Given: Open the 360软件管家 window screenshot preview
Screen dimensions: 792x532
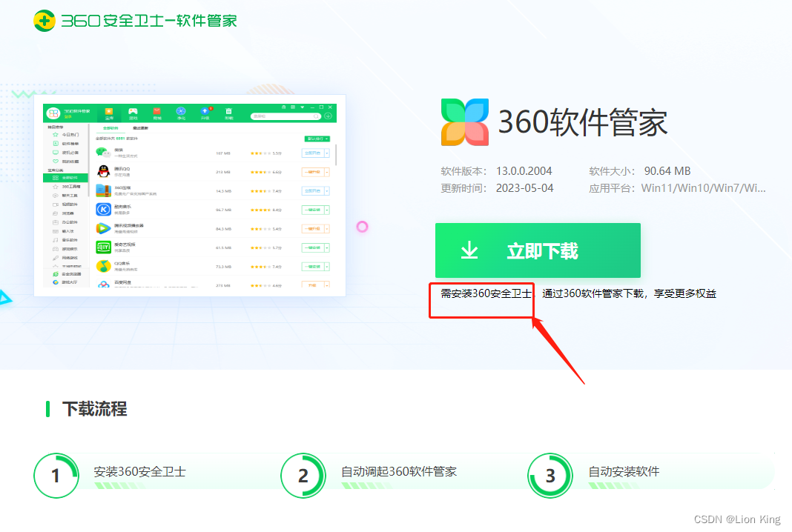Looking at the screenshot, I should tap(190, 196).
